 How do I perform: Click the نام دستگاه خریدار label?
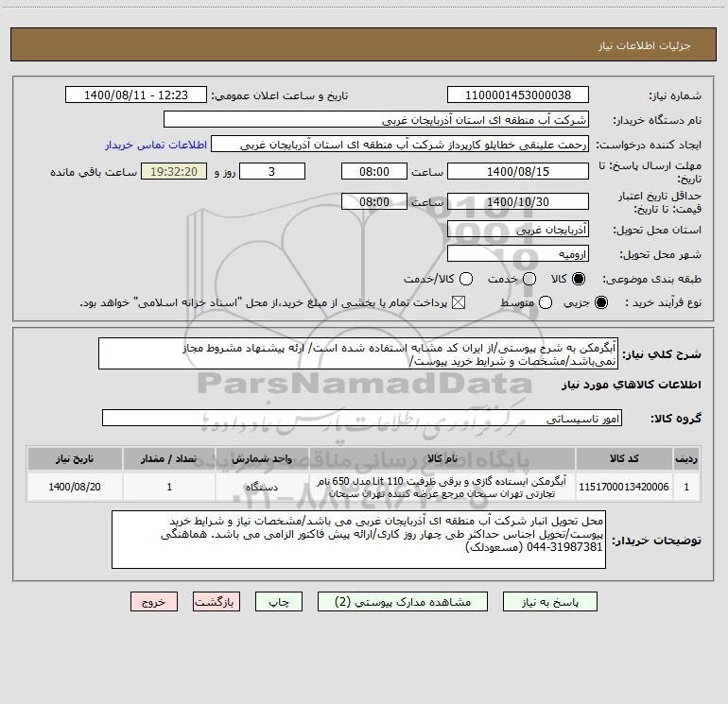pyautogui.click(x=657, y=121)
